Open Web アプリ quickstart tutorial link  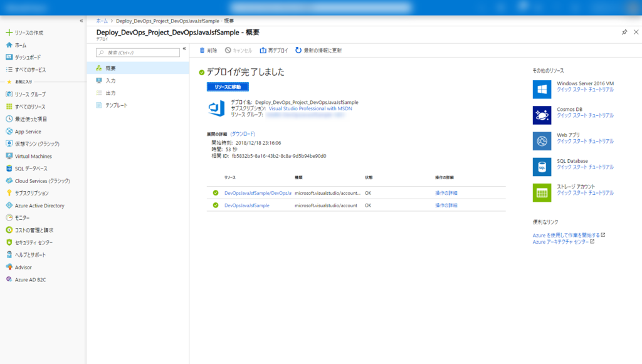pyautogui.click(x=585, y=141)
